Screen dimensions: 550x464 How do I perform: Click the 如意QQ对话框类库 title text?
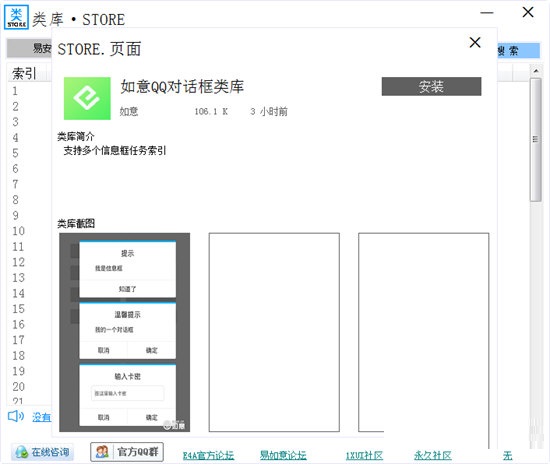tap(182, 86)
